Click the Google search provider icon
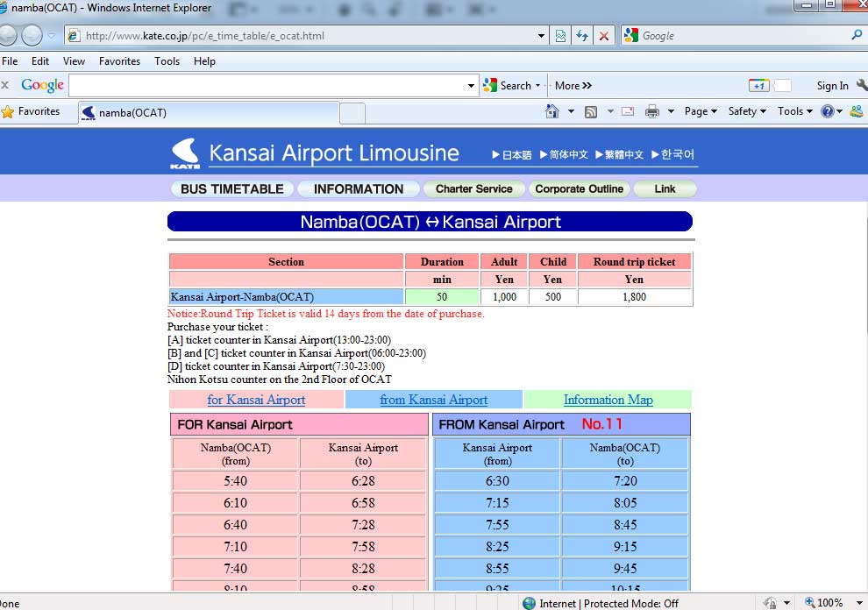Screen dimensions: 868x610 pyautogui.click(x=630, y=35)
